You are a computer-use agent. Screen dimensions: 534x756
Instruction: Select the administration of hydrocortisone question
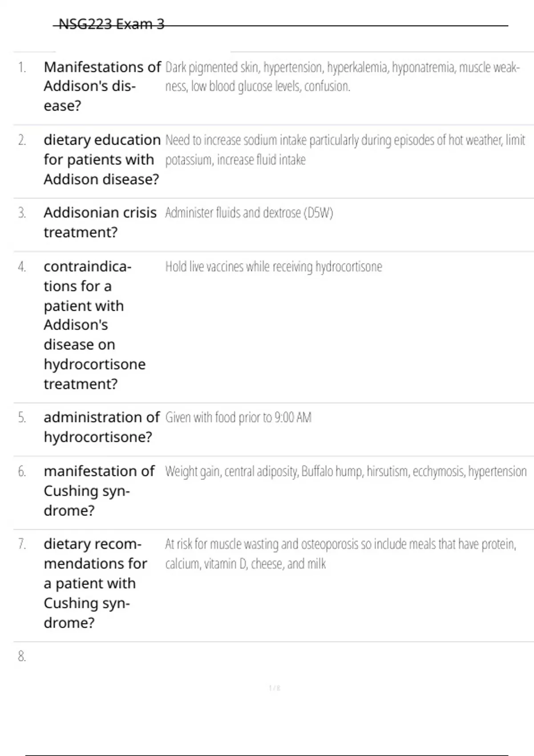(101, 427)
